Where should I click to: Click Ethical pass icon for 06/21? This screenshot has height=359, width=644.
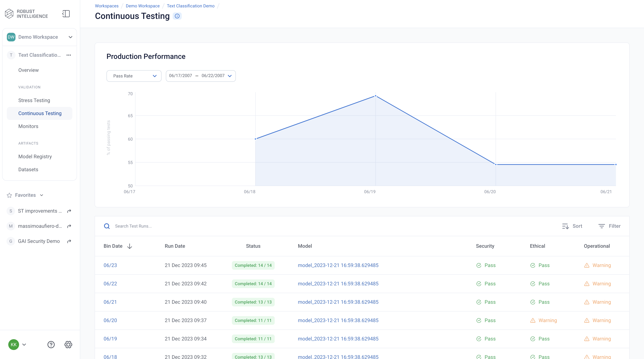532,302
